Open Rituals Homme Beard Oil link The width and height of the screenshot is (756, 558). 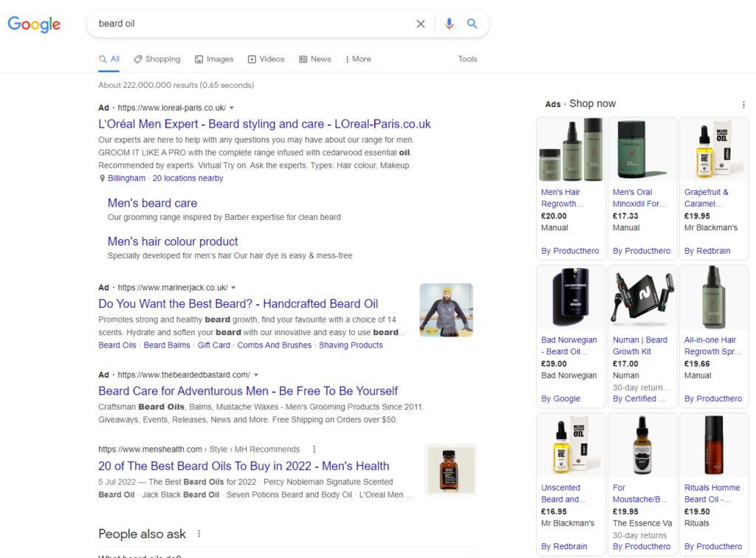(712, 494)
